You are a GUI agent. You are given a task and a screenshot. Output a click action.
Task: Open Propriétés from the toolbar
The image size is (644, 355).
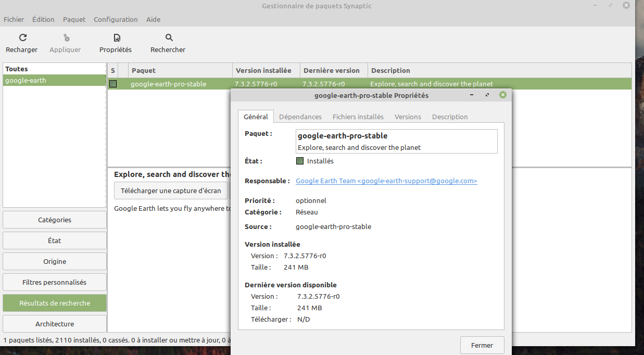pos(117,38)
